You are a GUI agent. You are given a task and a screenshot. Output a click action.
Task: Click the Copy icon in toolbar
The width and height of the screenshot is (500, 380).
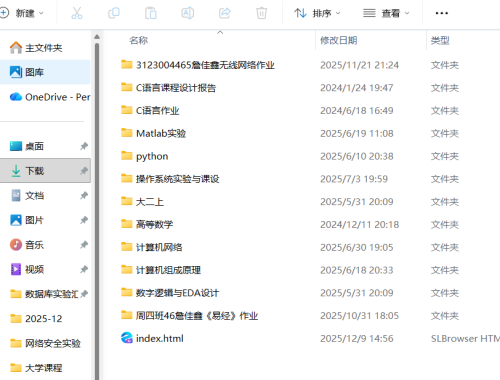114,13
